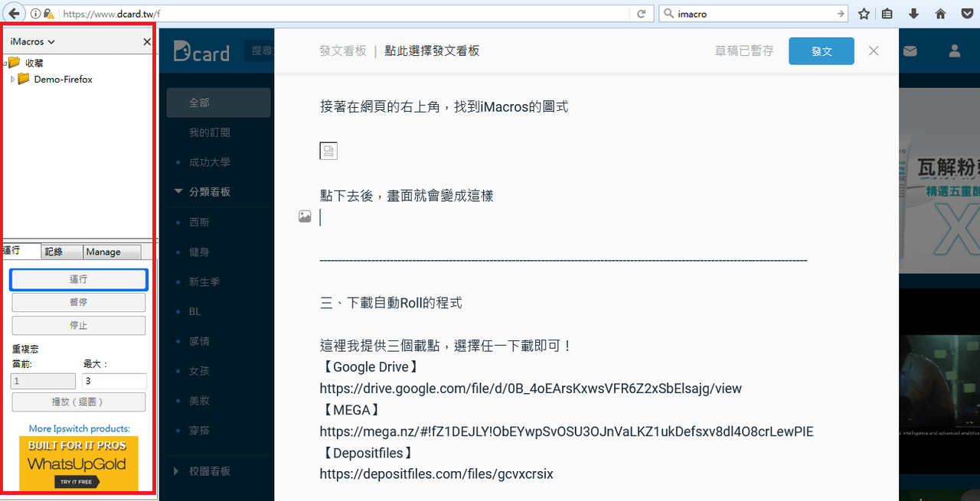This screenshot has height=501, width=980.
Task: Submit search with the go arrow
Action: 841,14
